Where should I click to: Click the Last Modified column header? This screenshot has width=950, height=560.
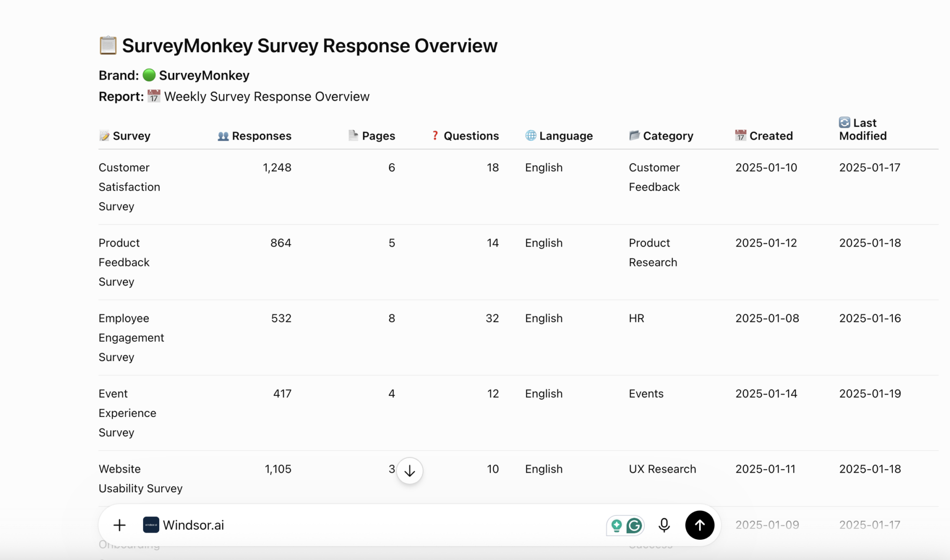click(x=863, y=129)
